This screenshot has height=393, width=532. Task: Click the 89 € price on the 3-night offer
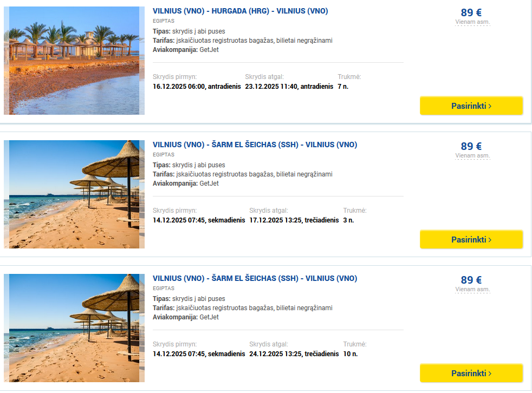coord(471,146)
